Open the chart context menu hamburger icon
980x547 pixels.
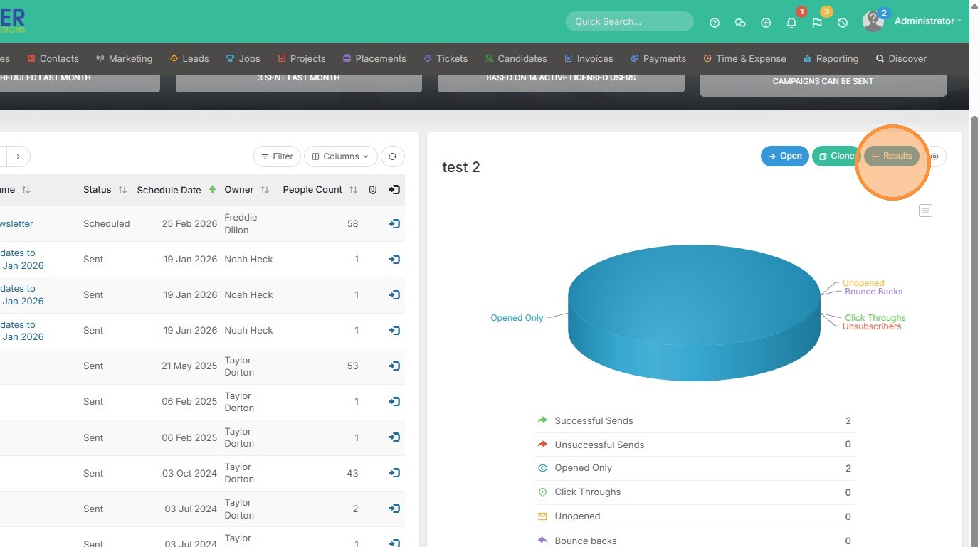click(925, 211)
